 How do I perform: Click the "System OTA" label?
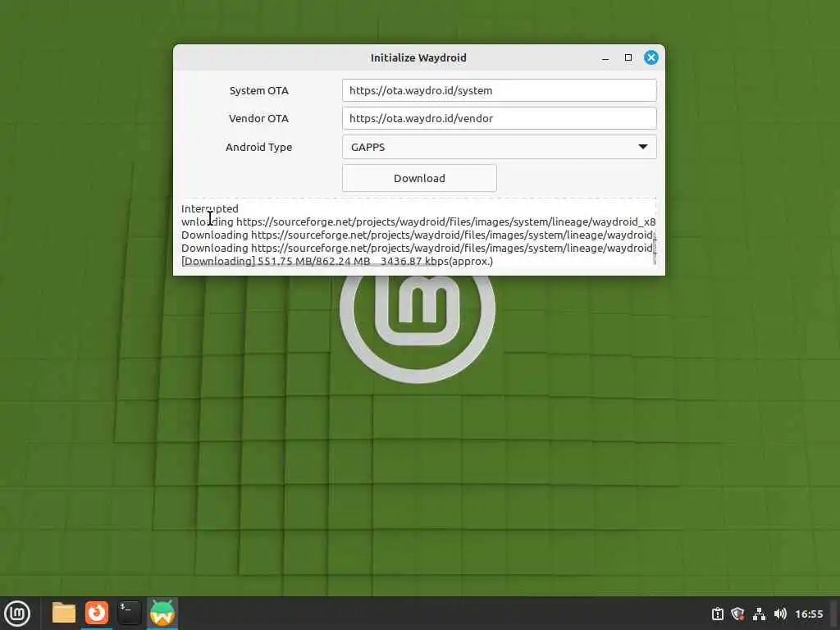258,90
